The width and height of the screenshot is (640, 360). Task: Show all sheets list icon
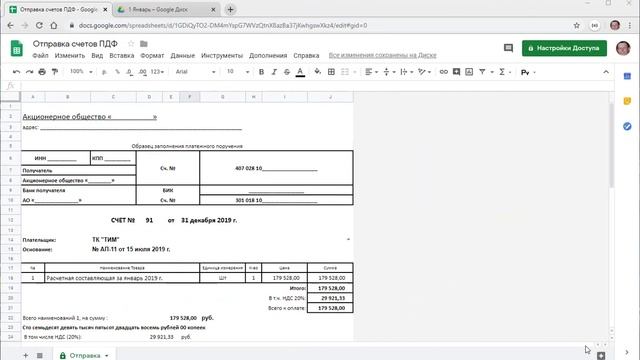coord(40,356)
